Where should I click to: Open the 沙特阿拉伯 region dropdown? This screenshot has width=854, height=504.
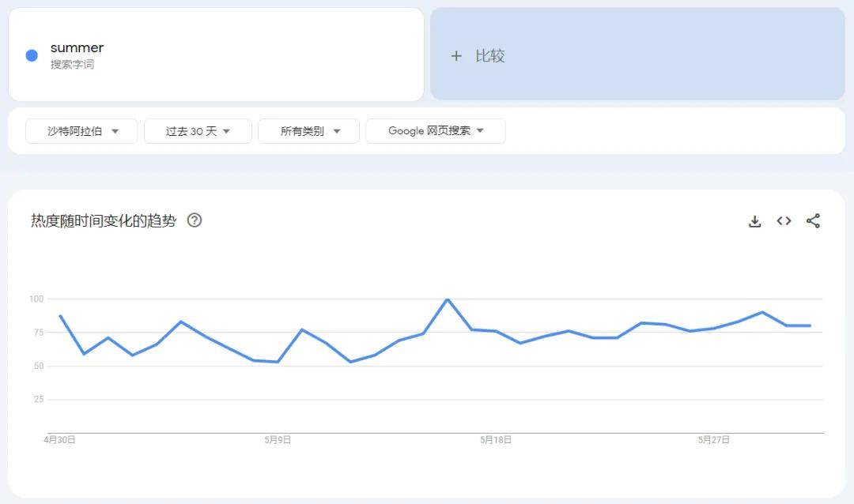[81, 131]
